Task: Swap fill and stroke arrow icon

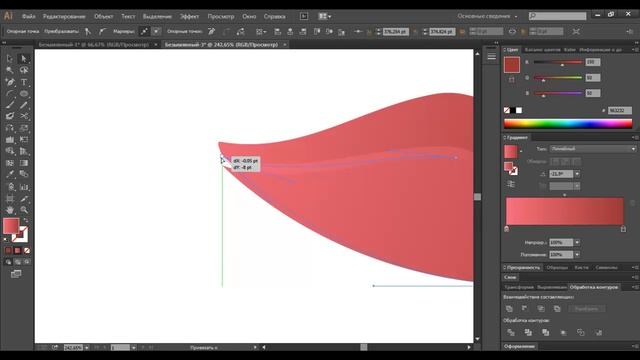Action: (26, 220)
